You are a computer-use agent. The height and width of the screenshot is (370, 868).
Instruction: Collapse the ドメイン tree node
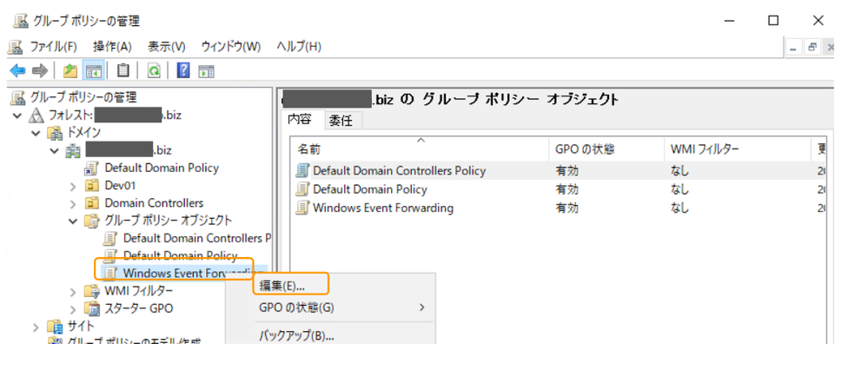(36, 133)
